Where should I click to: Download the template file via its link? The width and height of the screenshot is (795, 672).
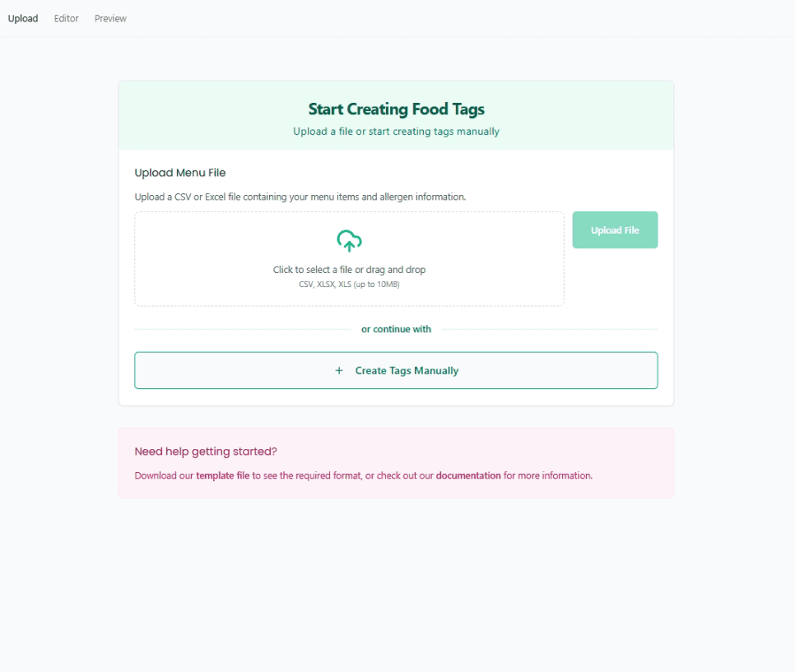click(222, 475)
